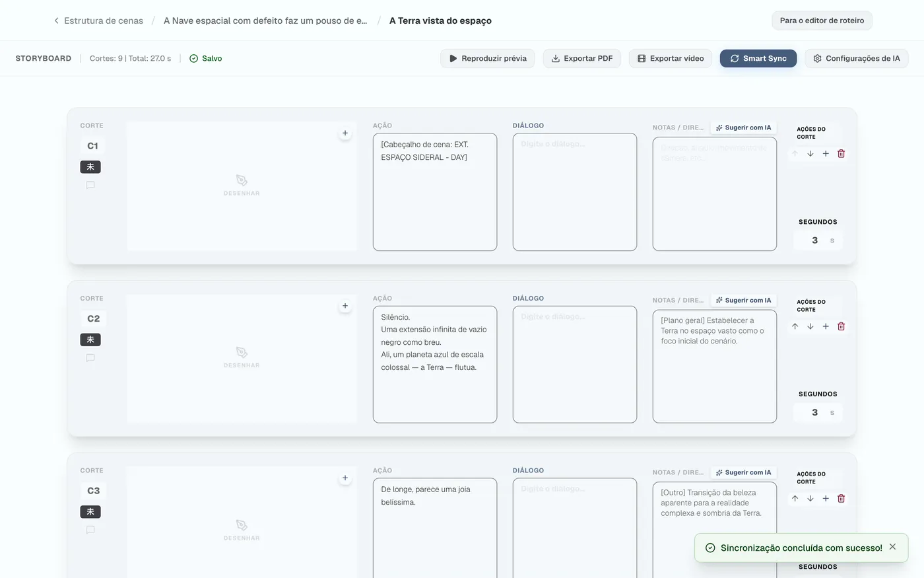Viewport: 924px width, 578px height.
Task: Open the draw canvas for cut C3
Action: 242,522
